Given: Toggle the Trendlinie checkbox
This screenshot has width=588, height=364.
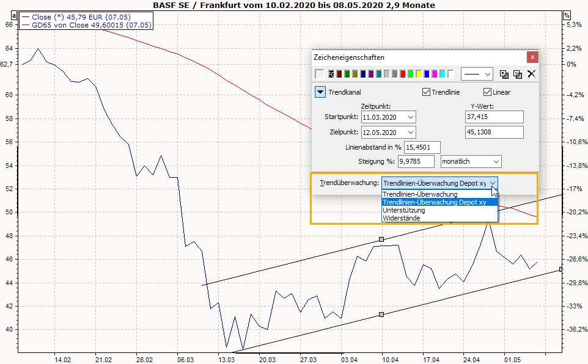Looking at the screenshot, I should pyautogui.click(x=427, y=92).
